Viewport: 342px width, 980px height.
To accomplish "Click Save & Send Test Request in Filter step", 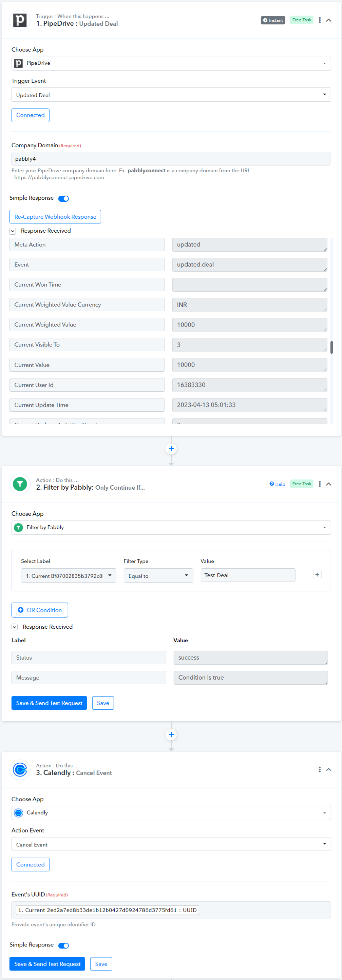I will click(49, 703).
